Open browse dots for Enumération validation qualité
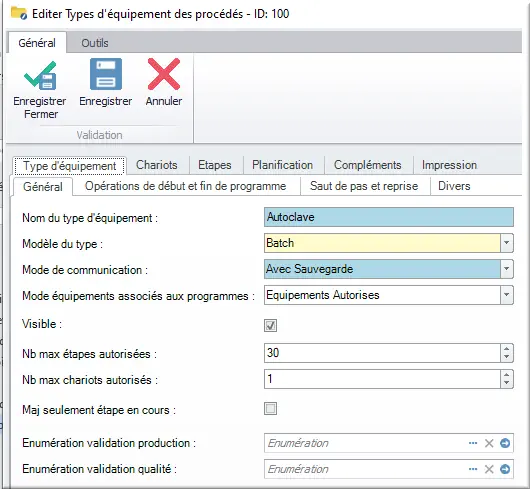The image size is (530, 489). 473,469
